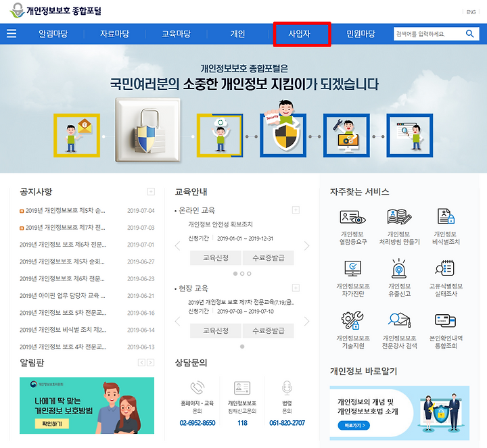Image resolution: width=487 pixels, height=448 pixels.
Task: Select third 온라인 교육 pagination dot
Action: coord(249,274)
